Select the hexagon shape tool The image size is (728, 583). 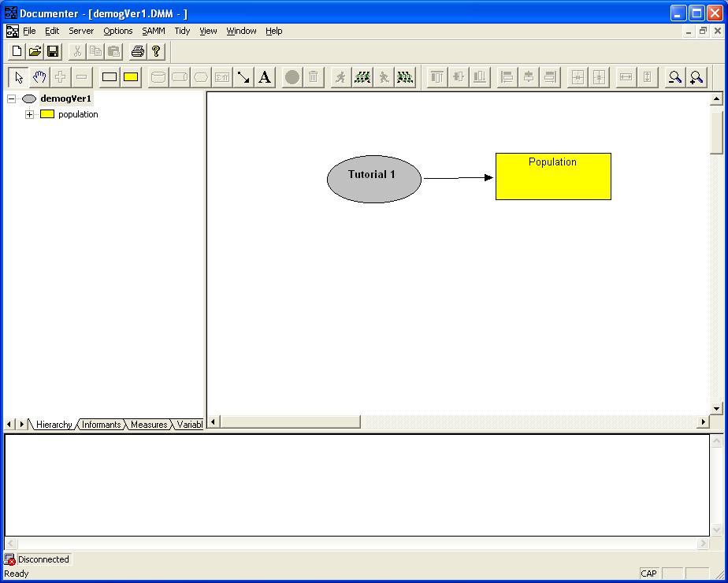point(201,77)
